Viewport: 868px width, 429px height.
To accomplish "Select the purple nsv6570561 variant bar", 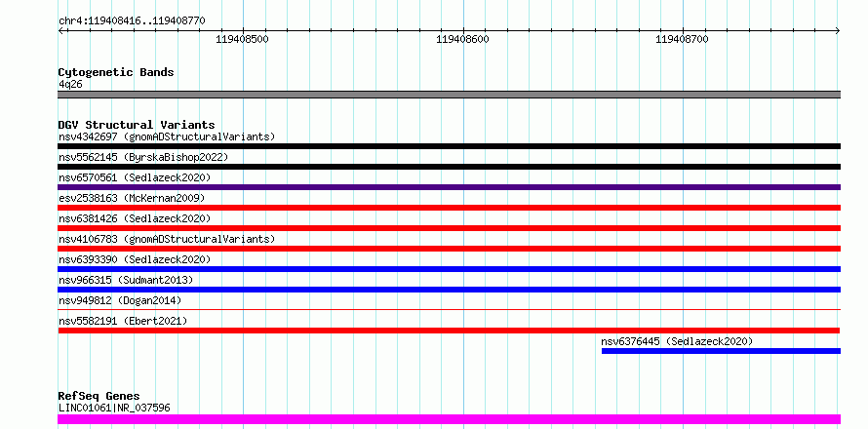I will [x=449, y=187].
